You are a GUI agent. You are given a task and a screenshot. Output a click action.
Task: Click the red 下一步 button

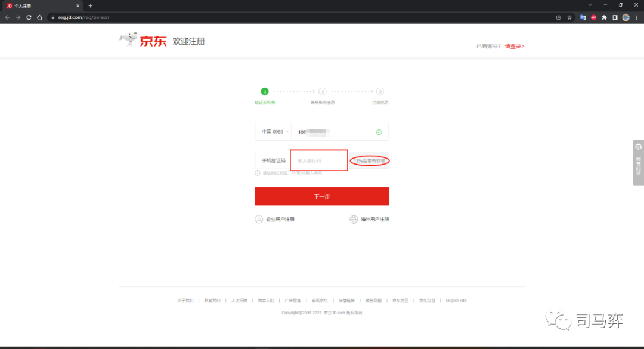tap(321, 196)
